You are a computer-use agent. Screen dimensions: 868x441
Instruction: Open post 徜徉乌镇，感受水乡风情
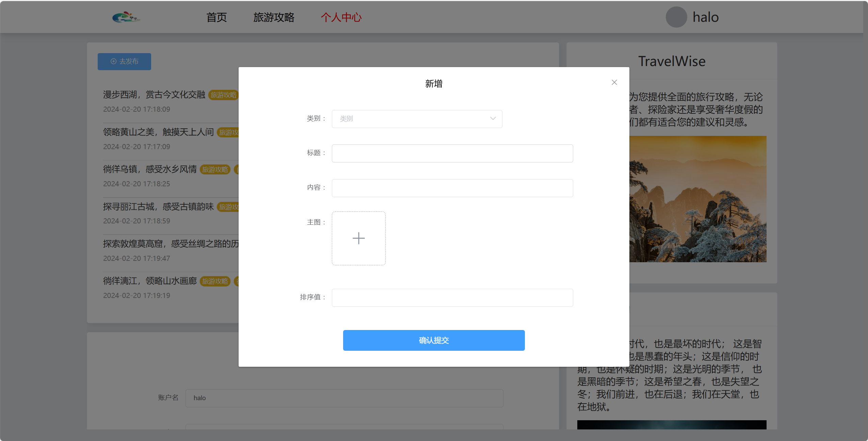coord(150,169)
